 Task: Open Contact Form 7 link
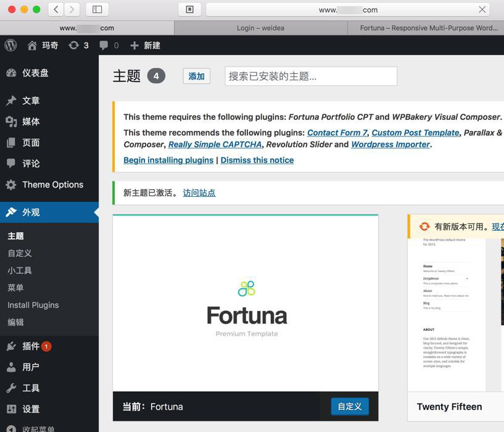click(337, 133)
